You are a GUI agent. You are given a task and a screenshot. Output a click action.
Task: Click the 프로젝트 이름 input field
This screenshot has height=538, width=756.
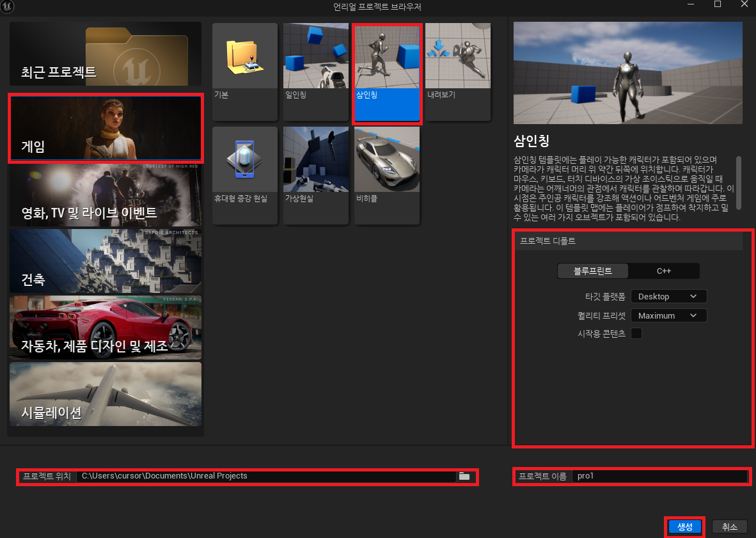(x=659, y=477)
